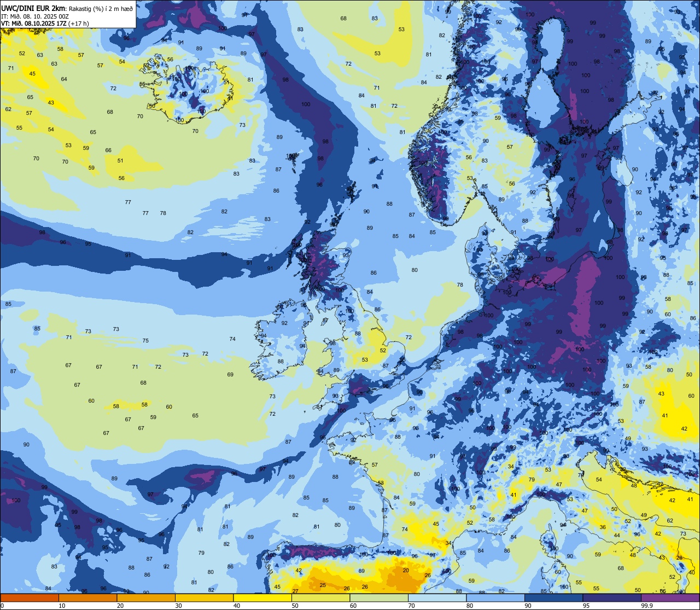Choose the 30–40% golden legend swatch
The image size is (700, 610).
[204, 597]
